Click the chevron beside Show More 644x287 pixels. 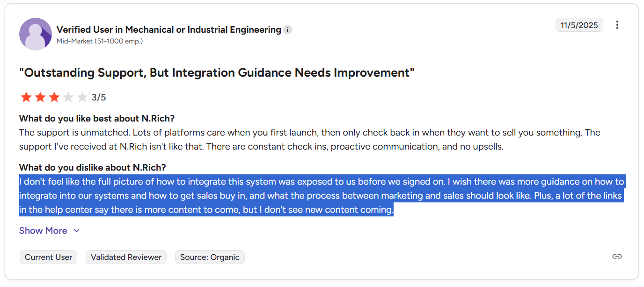[x=76, y=230]
